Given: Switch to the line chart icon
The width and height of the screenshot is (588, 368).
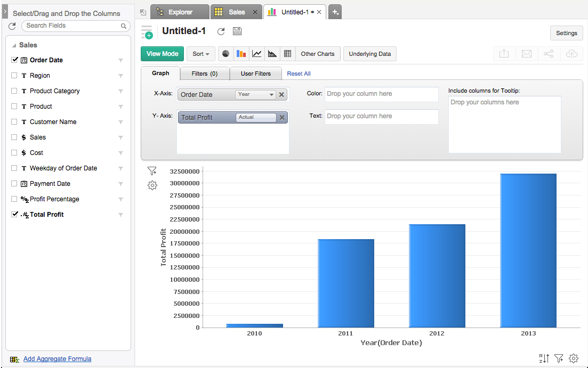Looking at the screenshot, I should pyautogui.click(x=257, y=54).
